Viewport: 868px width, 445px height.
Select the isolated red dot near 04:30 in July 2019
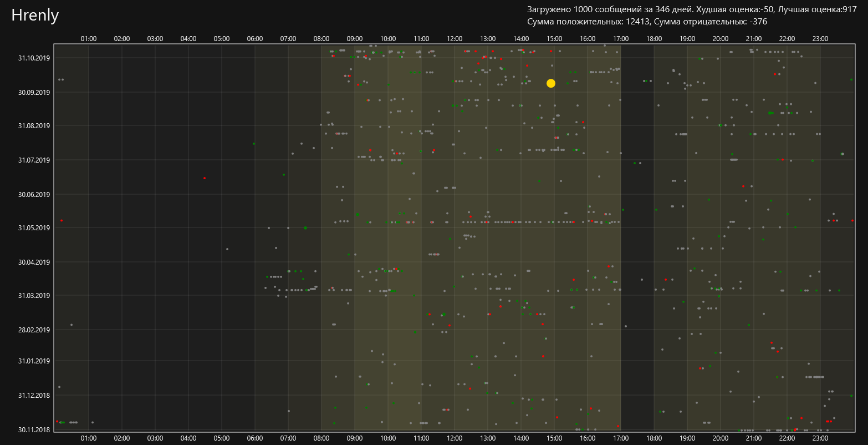tap(205, 178)
